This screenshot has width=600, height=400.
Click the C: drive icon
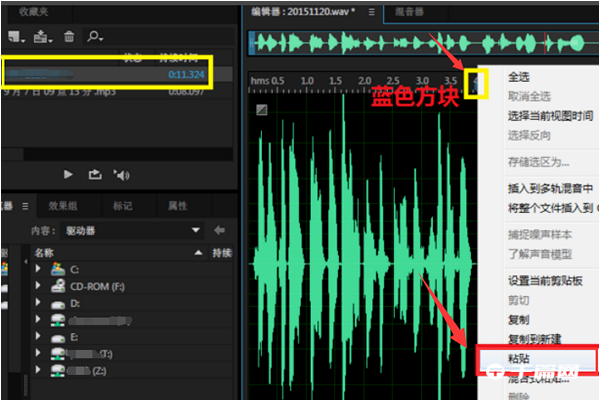[x=58, y=269]
